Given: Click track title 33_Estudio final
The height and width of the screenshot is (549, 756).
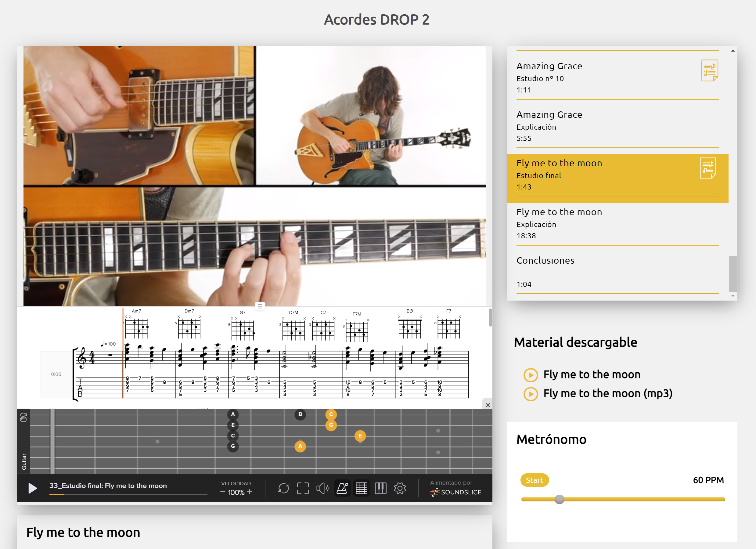Looking at the screenshot, I should point(108,486).
